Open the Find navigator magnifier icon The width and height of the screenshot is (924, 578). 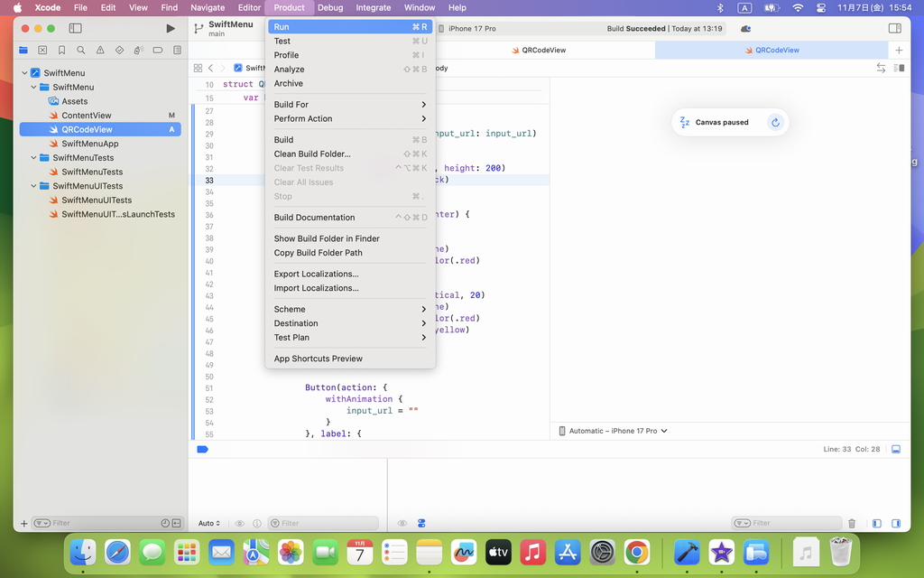(x=81, y=51)
